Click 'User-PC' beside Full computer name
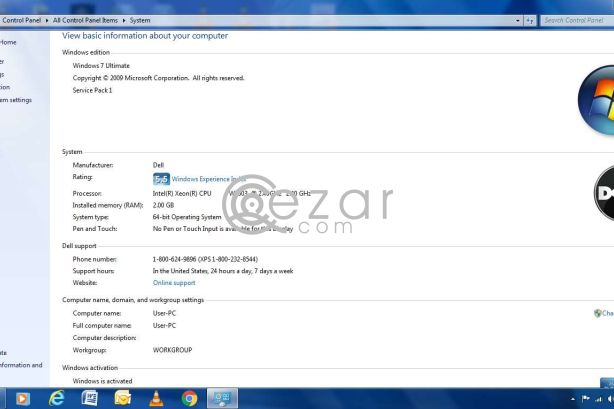 (x=164, y=325)
